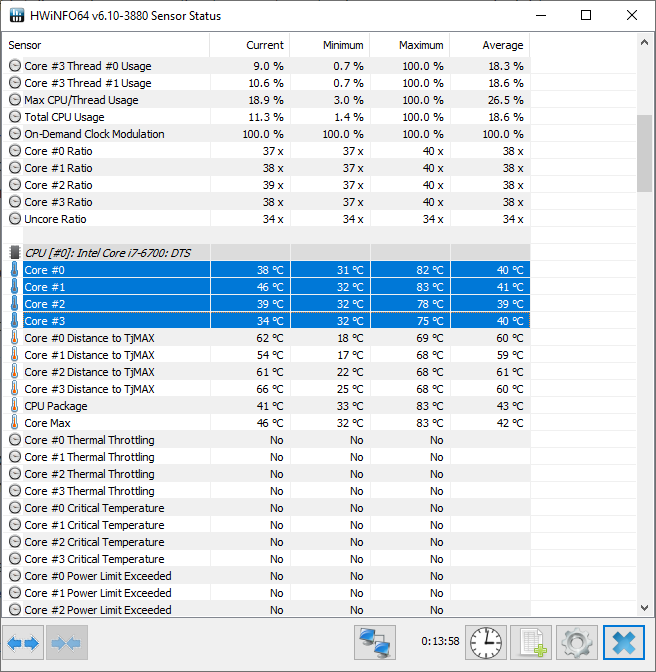The height and width of the screenshot is (672, 656).
Task: Click thermometer icon beside CPU Package
Action: point(15,406)
